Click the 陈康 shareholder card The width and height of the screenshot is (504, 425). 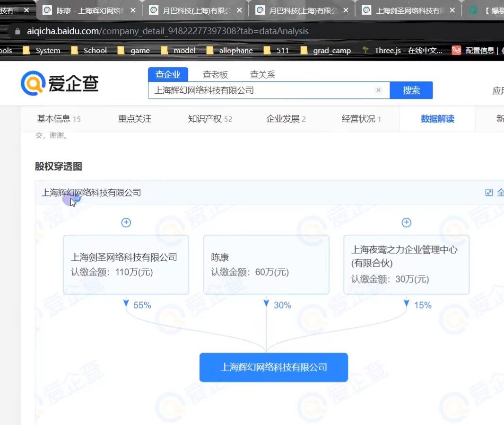coord(266,265)
